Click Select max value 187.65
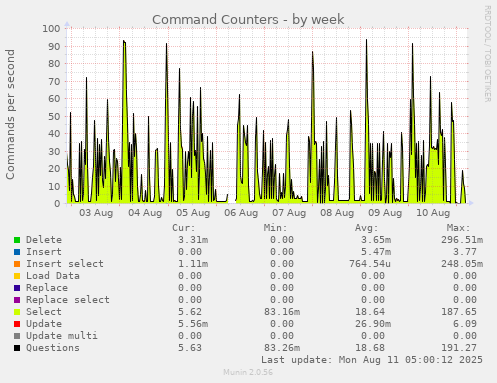This screenshot has height=383, width=497. (x=459, y=312)
